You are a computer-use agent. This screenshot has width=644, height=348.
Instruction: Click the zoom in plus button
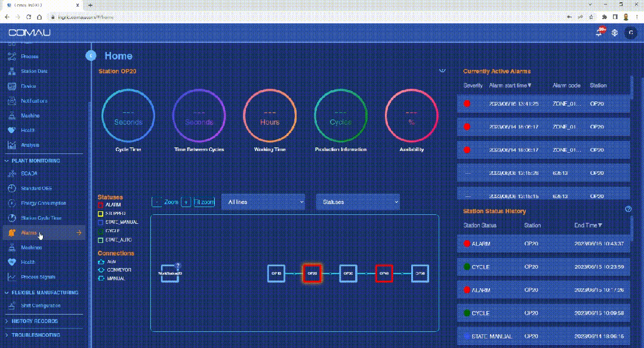[186, 202]
